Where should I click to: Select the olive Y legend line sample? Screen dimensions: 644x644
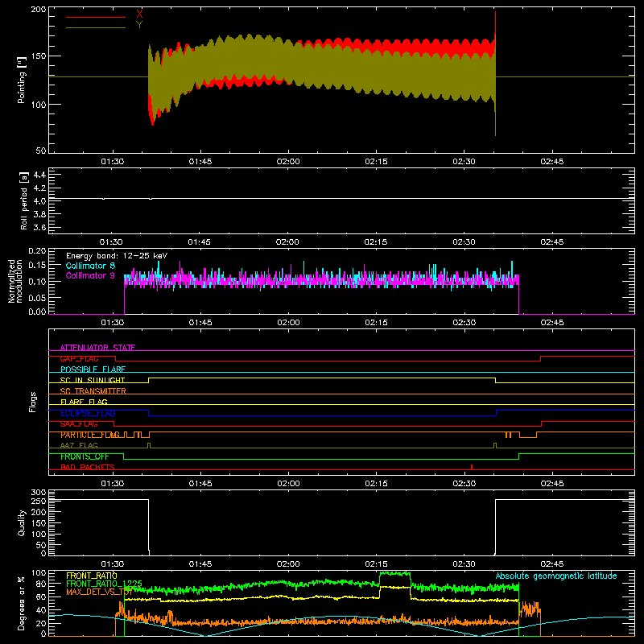(96, 28)
